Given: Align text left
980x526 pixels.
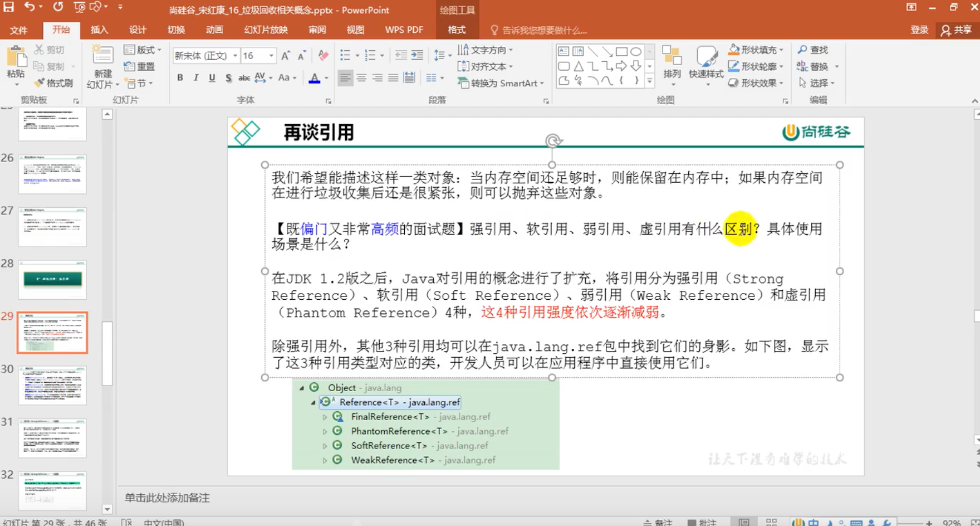Looking at the screenshot, I should pyautogui.click(x=345, y=78).
